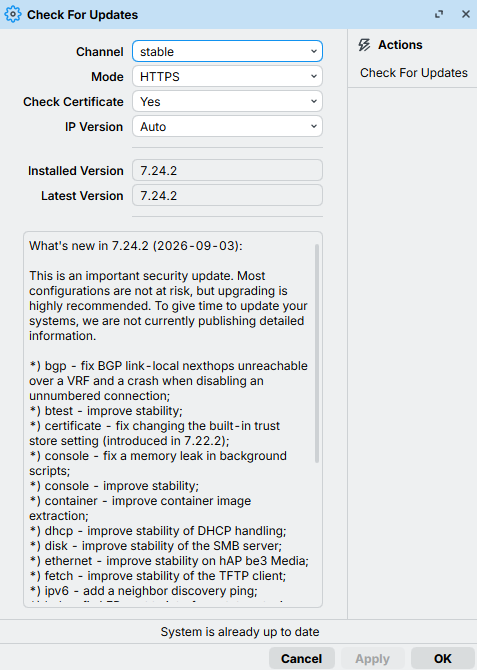Click the OK button
Screen dimensions: 477x670
(443, 658)
